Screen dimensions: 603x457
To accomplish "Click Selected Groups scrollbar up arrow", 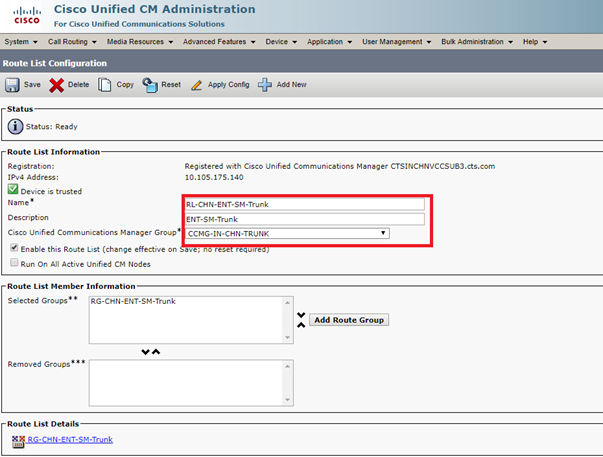I will [288, 303].
